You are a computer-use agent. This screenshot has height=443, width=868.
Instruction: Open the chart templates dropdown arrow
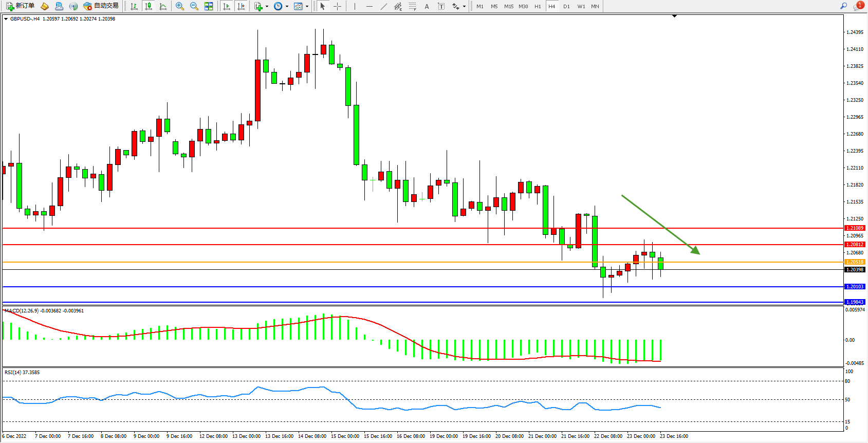pyautogui.click(x=307, y=7)
